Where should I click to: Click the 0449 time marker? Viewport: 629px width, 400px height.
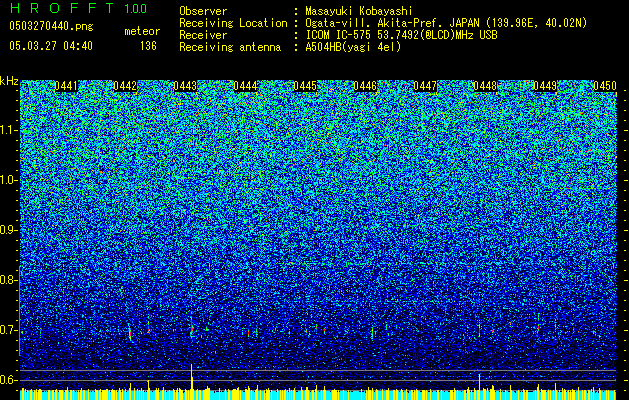coord(545,86)
